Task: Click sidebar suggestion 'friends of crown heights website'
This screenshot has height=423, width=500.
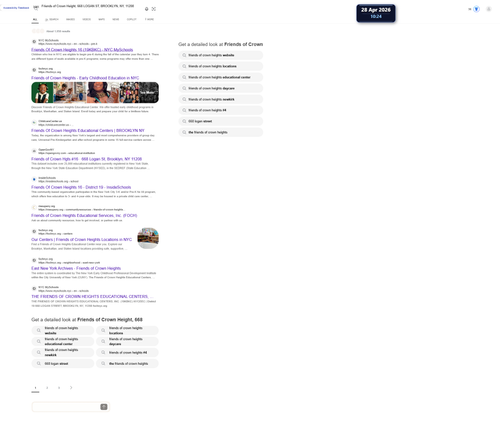Action: [221, 55]
